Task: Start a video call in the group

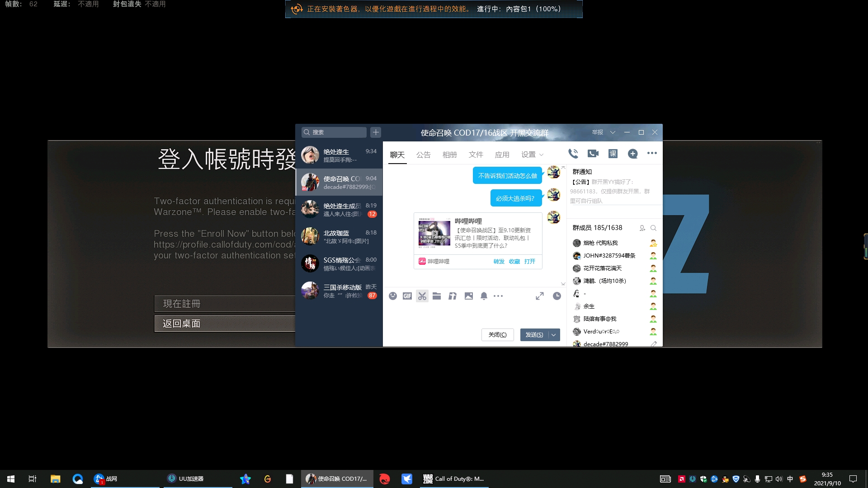Action: [593, 154]
